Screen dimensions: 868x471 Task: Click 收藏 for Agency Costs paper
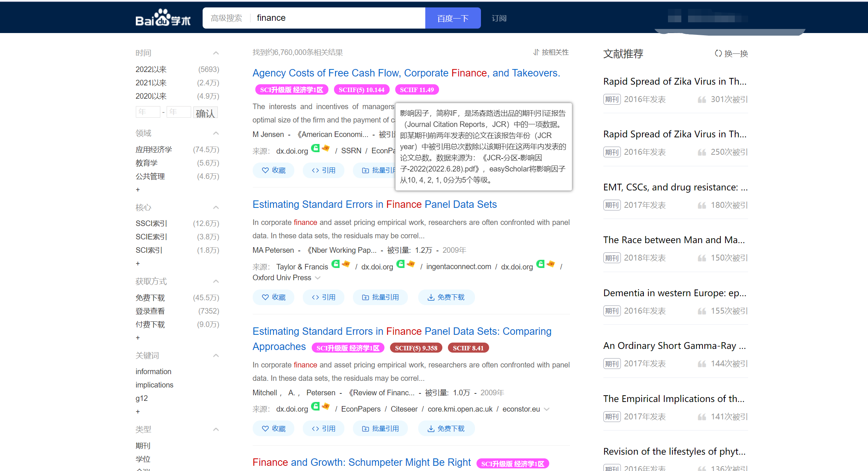point(273,170)
